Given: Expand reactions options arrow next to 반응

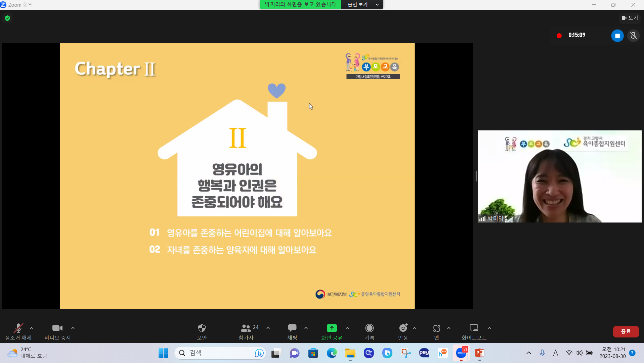Looking at the screenshot, I should pyautogui.click(x=415, y=328).
